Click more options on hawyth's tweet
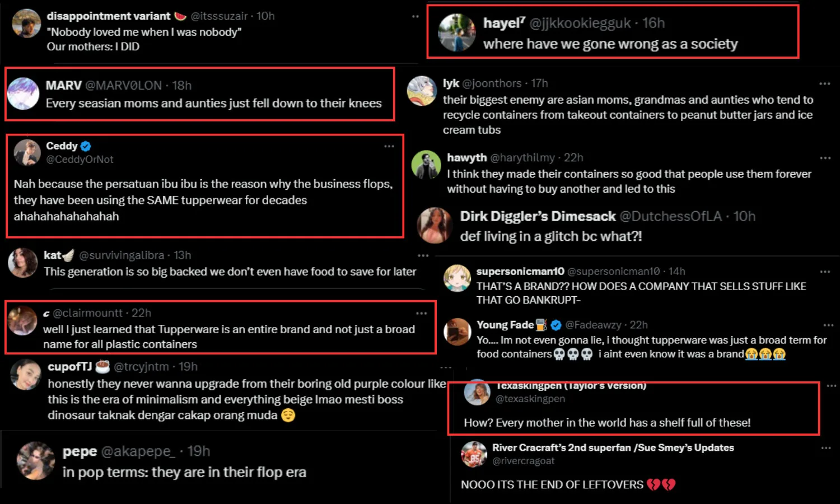 825,158
